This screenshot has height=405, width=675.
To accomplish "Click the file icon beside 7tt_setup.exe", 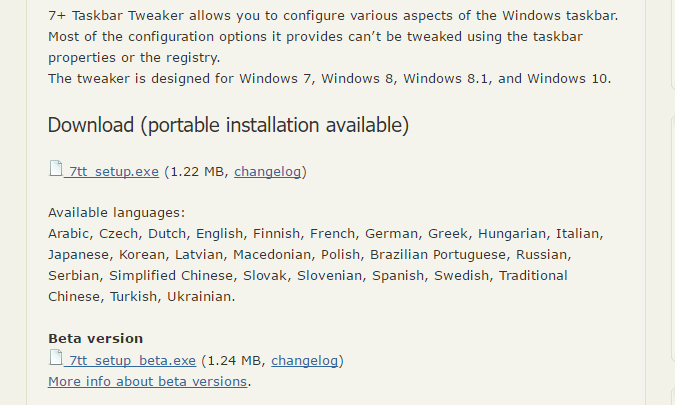I will click(x=56, y=168).
